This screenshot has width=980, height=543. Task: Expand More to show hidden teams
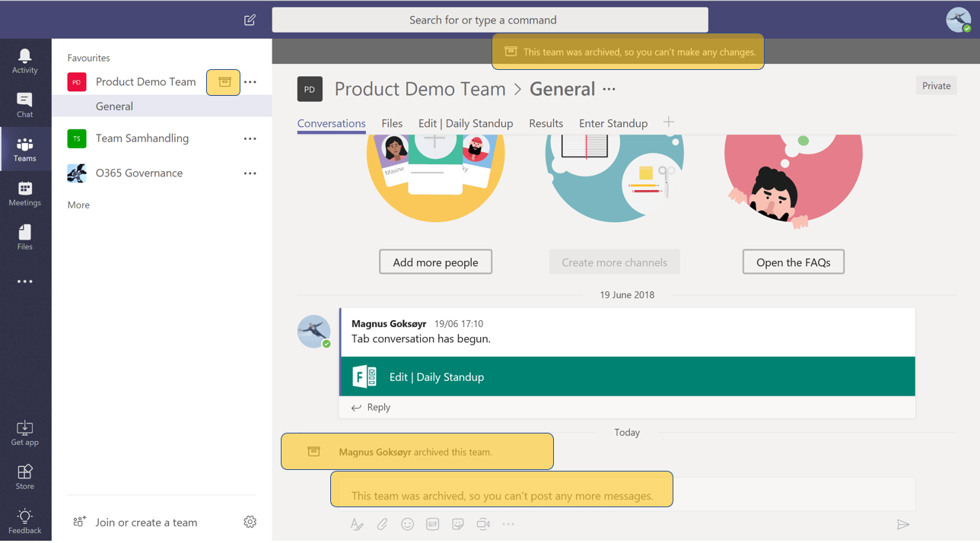tap(78, 205)
